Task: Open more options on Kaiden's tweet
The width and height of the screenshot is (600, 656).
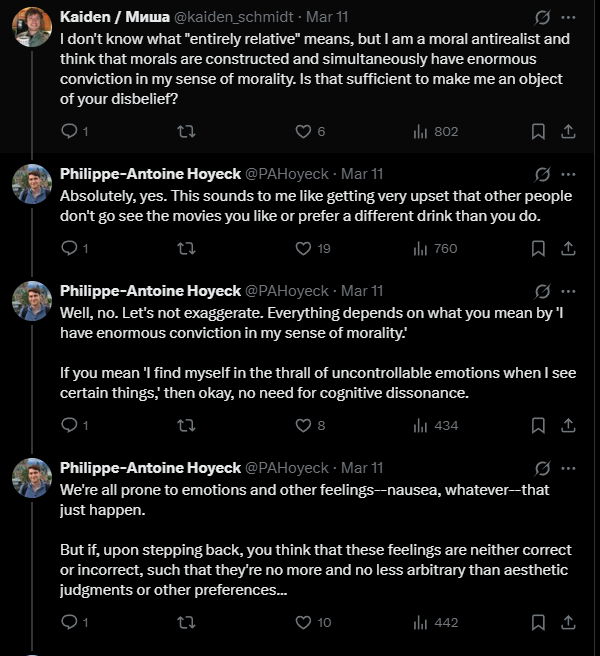Action: (568, 17)
